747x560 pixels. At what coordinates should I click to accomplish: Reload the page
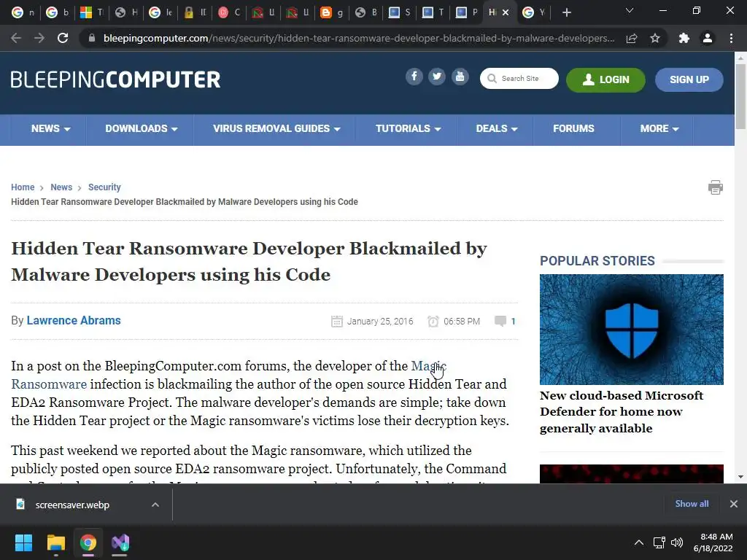click(63, 38)
